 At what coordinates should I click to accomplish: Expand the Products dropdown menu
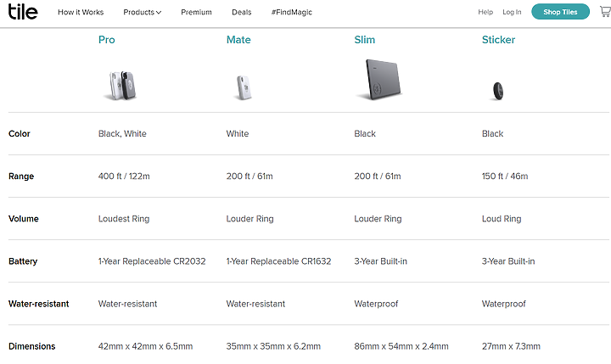[x=143, y=12]
